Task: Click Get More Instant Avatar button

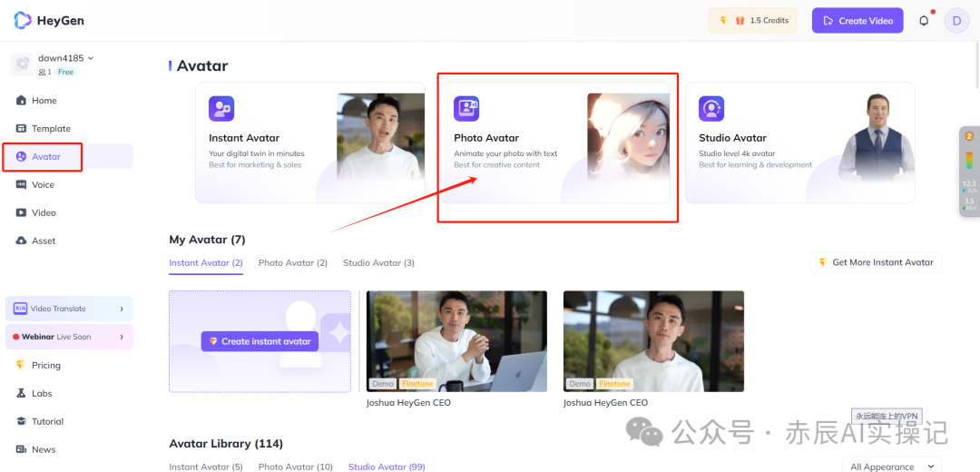Action: click(876, 262)
